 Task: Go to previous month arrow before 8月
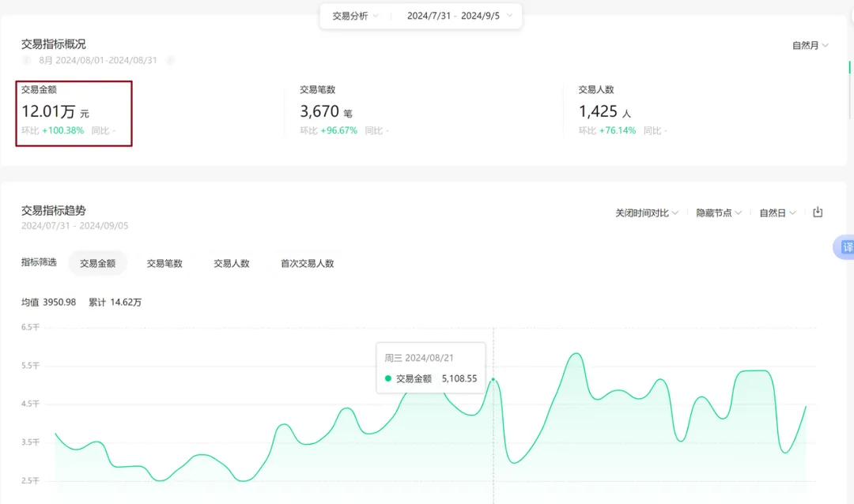pyautogui.click(x=27, y=60)
